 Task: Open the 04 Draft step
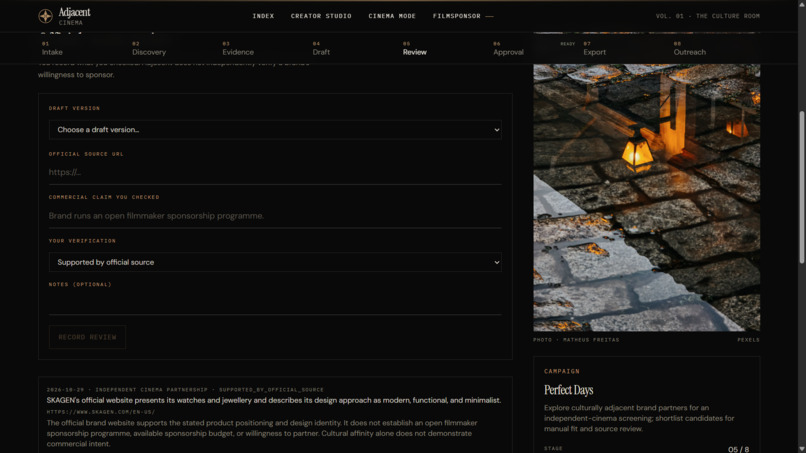pos(321,48)
